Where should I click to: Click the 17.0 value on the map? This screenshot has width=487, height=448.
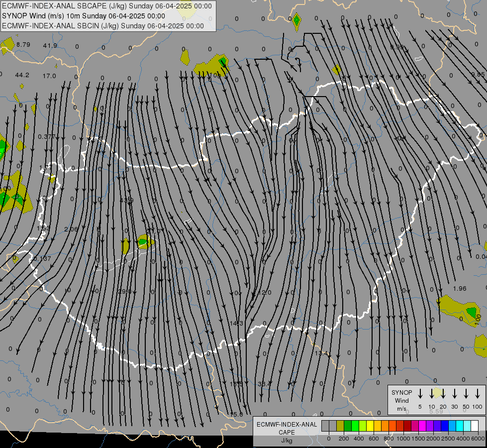(x=49, y=76)
